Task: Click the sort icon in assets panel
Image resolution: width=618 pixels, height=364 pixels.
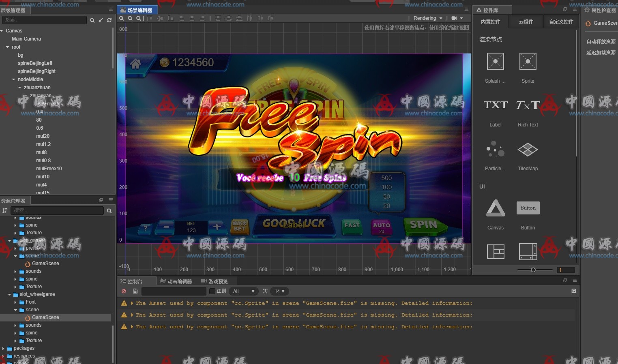Action: coord(5,211)
